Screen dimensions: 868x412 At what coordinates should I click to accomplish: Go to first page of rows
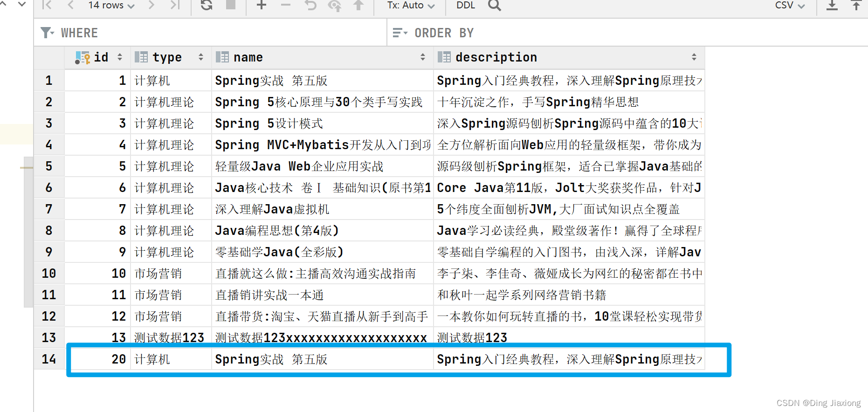click(x=47, y=5)
